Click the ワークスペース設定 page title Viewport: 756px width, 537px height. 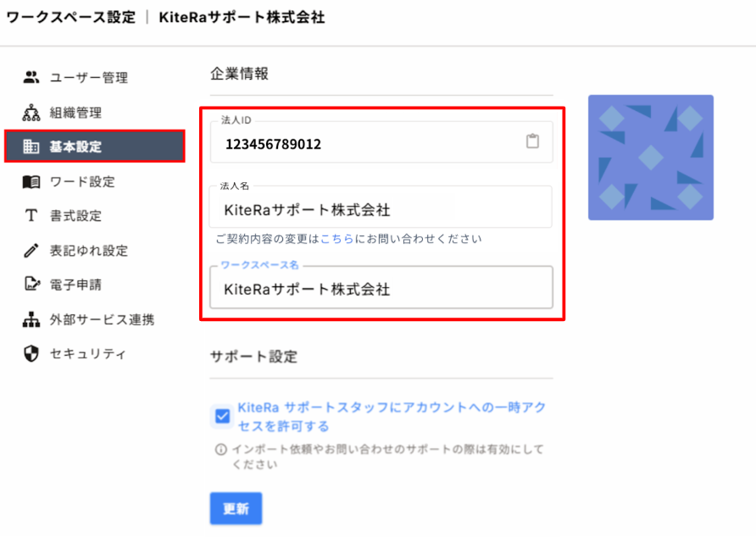click(x=71, y=18)
